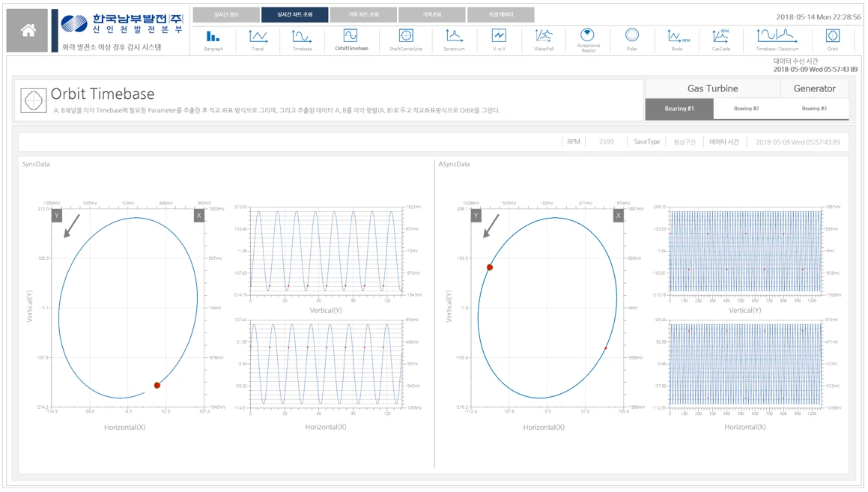Click the RPM value 3599
868x492 pixels.
pyautogui.click(x=606, y=142)
